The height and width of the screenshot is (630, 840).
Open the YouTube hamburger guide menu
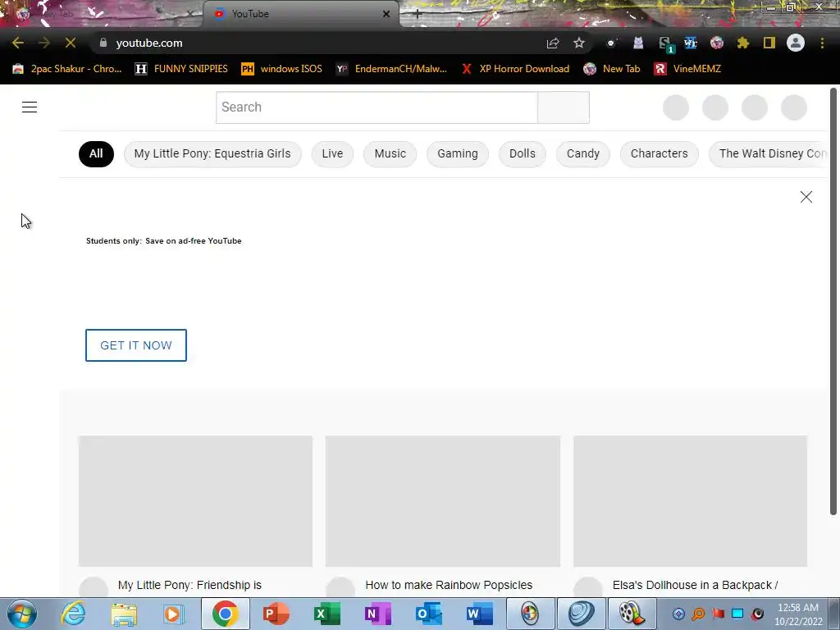pyautogui.click(x=30, y=107)
